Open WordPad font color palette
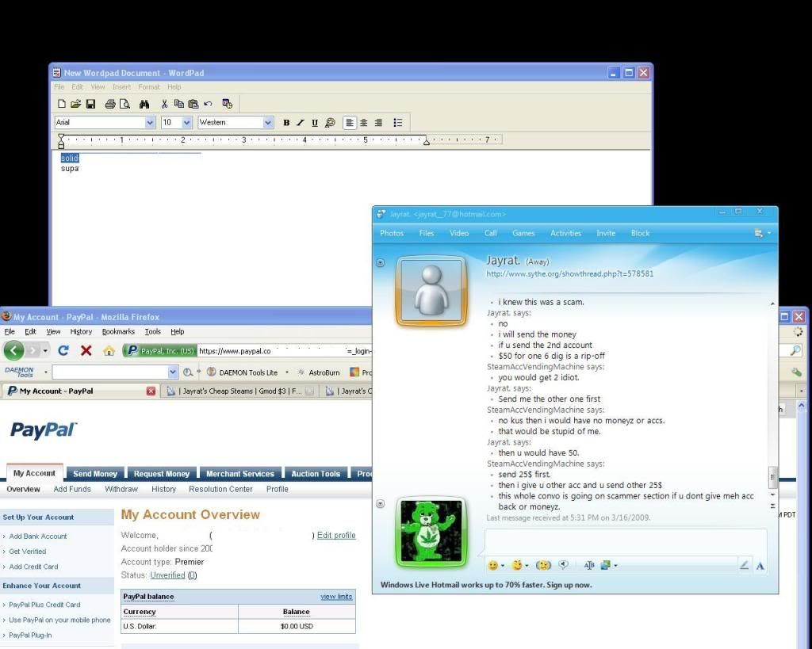 330,123
